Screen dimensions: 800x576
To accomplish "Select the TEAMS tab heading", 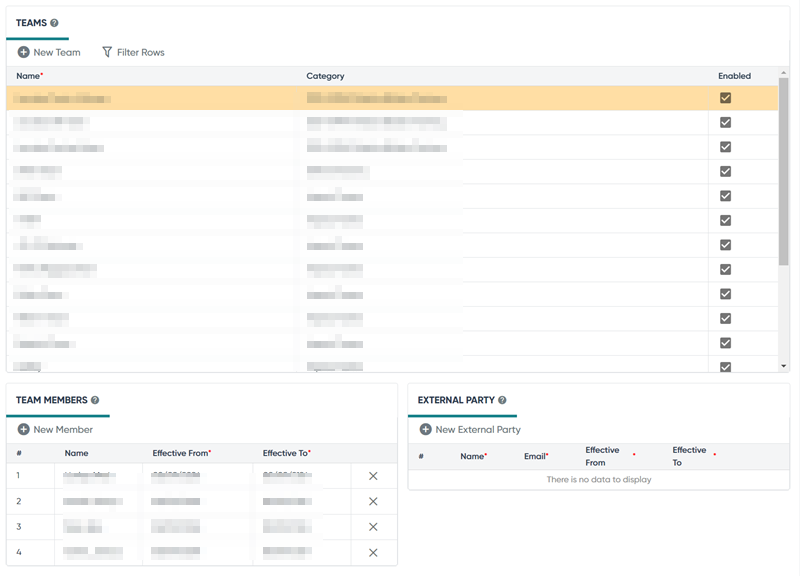I will (31, 23).
